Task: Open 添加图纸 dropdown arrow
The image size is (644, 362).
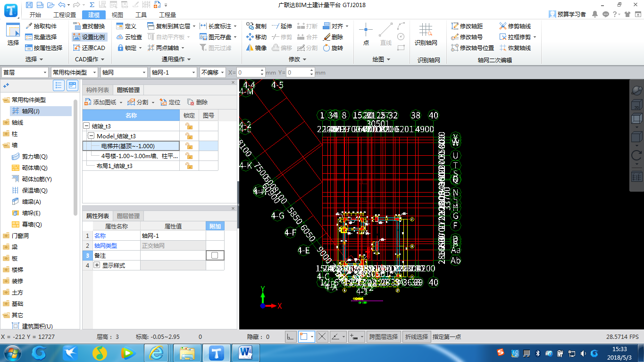Action: (121, 102)
